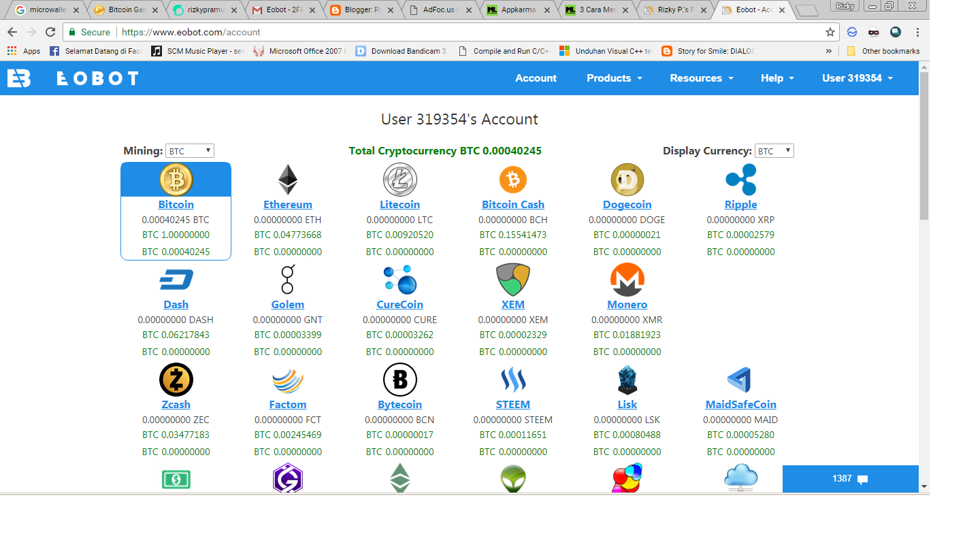980x551 pixels.
Task: Switch to the Bitcoin Game tab
Action: [x=127, y=10]
